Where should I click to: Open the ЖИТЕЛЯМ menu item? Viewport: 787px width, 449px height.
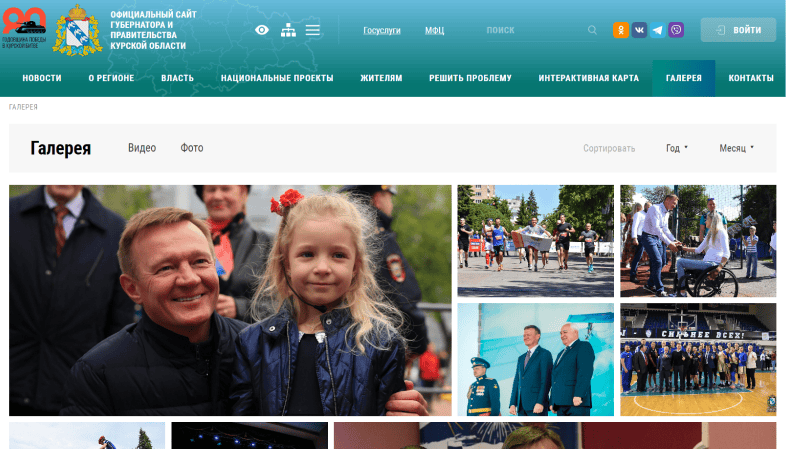[x=381, y=78]
